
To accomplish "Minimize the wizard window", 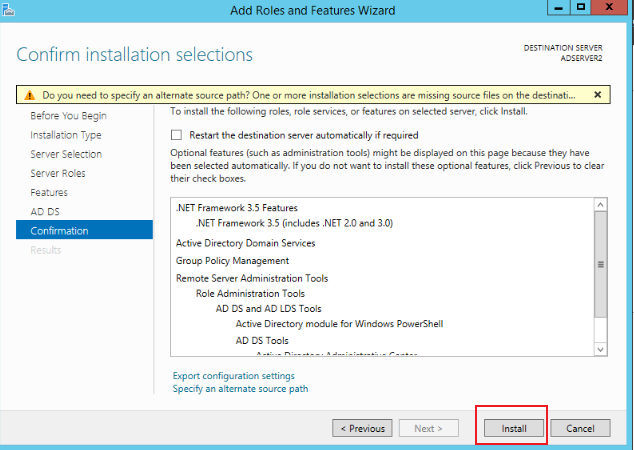I will (559, 7).
